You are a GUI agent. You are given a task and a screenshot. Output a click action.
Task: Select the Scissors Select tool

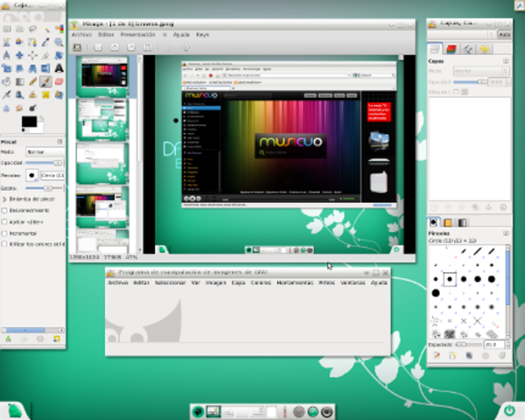(7, 42)
